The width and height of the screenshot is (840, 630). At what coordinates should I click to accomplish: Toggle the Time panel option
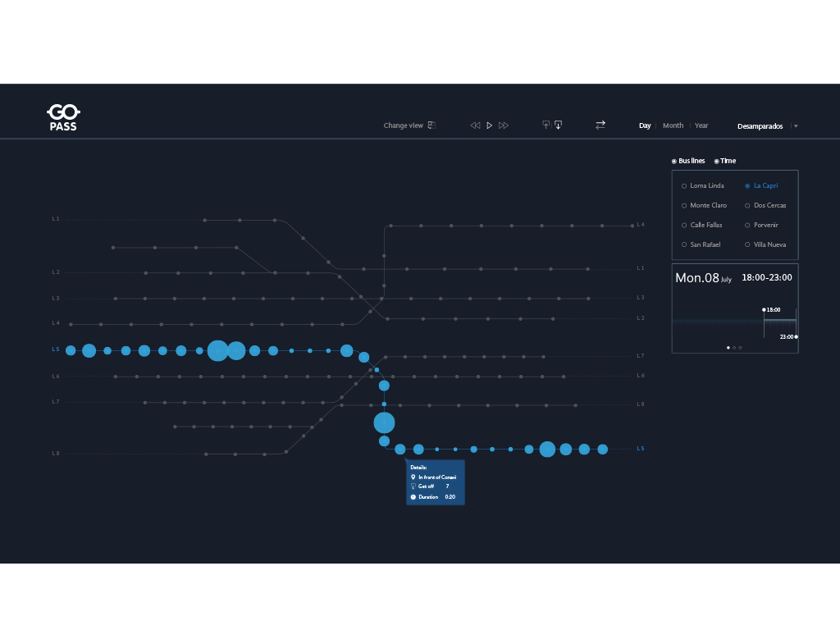716,162
